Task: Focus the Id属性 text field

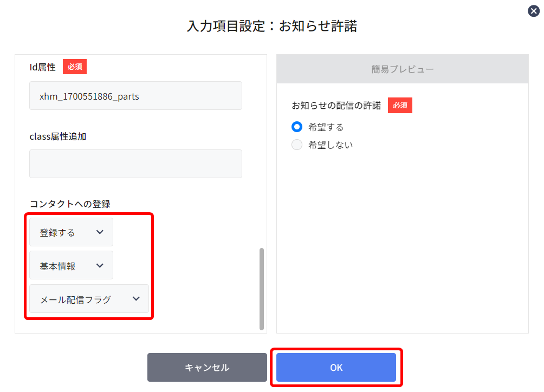Action: point(135,96)
